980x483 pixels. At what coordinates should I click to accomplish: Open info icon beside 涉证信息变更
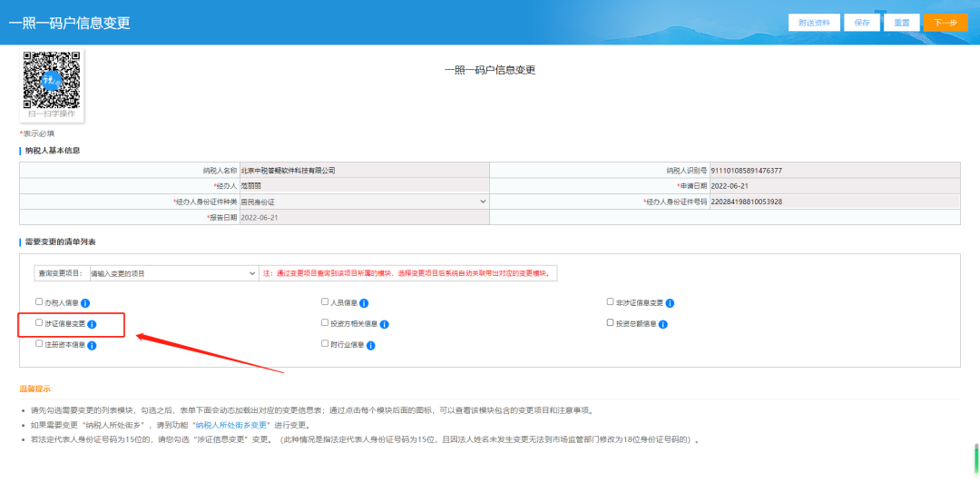(92, 324)
